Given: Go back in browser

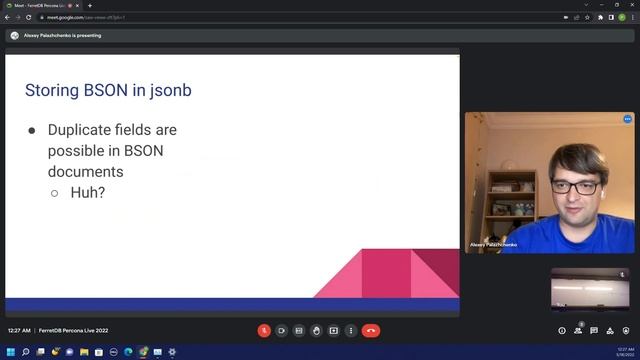Looking at the screenshot, I should tap(7, 18).
